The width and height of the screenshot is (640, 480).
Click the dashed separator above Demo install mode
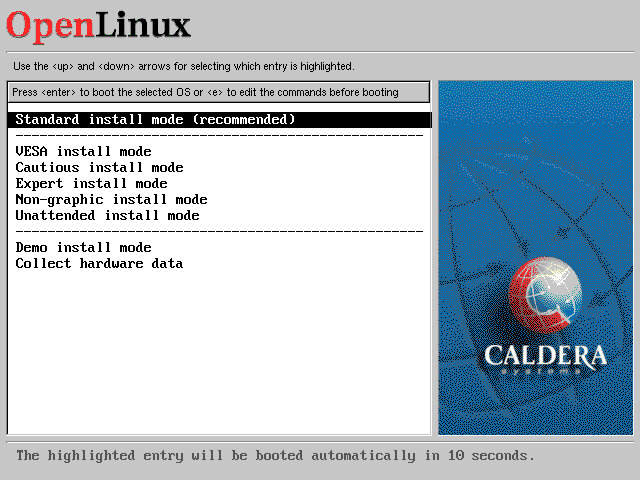click(219, 232)
